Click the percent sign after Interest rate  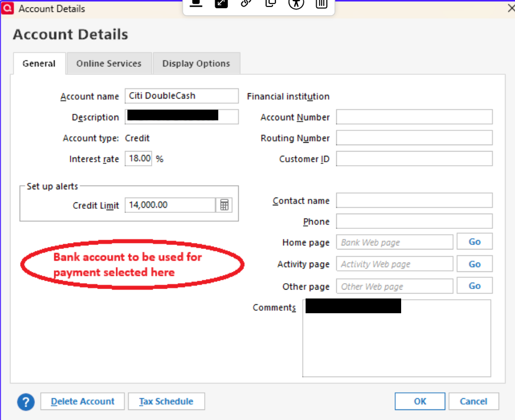[160, 159]
